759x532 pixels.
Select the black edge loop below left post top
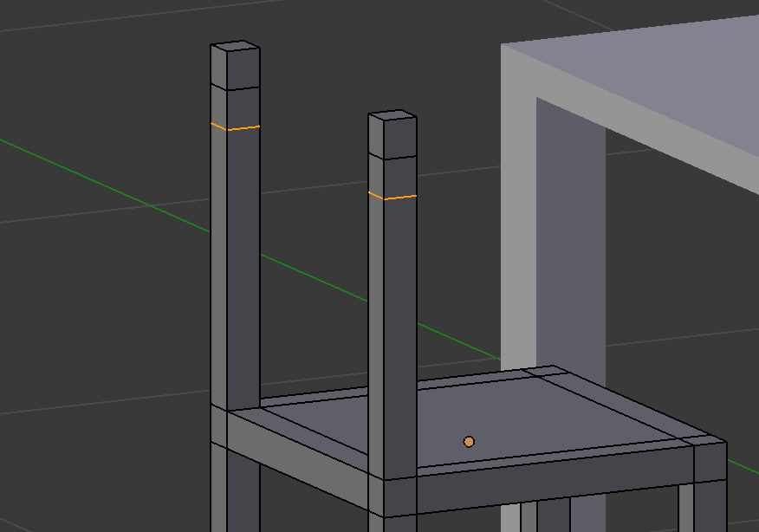[236, 88]
